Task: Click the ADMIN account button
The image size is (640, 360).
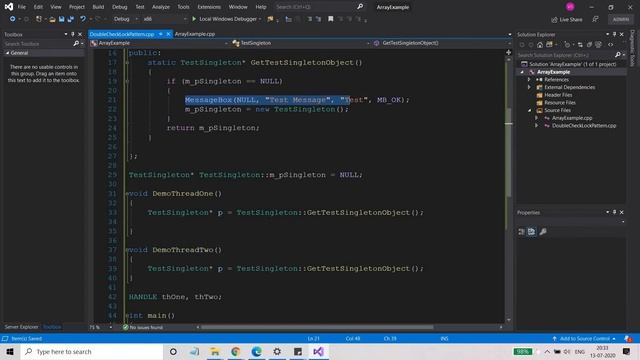Action: coord(620,19)
